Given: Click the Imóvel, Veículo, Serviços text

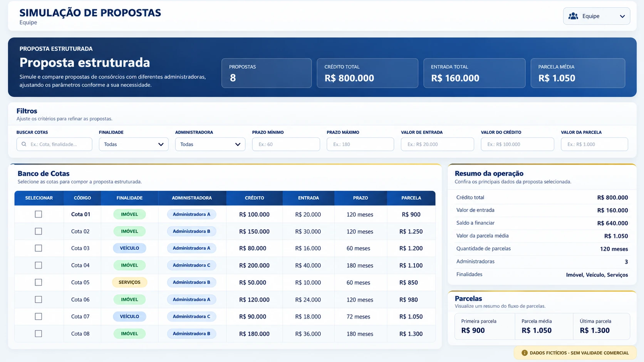Looking at the screenshot, I should pos(597,275).
